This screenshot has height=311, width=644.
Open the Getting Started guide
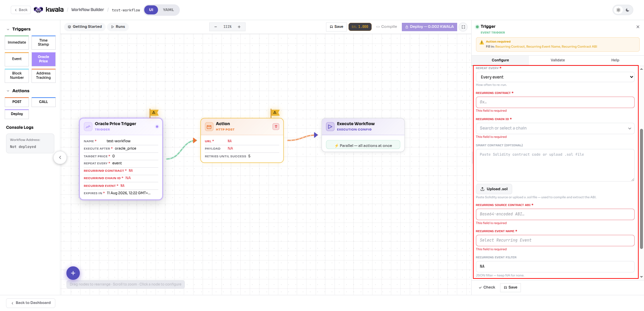[85, 27]
